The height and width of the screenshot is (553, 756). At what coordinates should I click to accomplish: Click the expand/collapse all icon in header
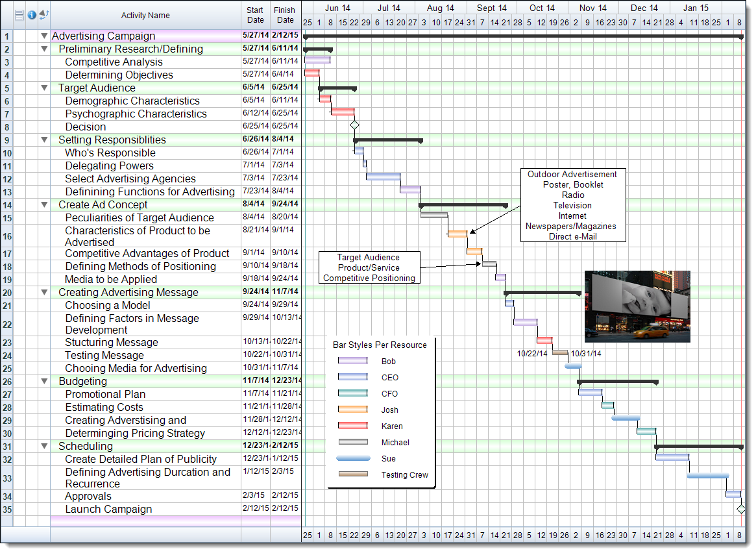[44, 15]
